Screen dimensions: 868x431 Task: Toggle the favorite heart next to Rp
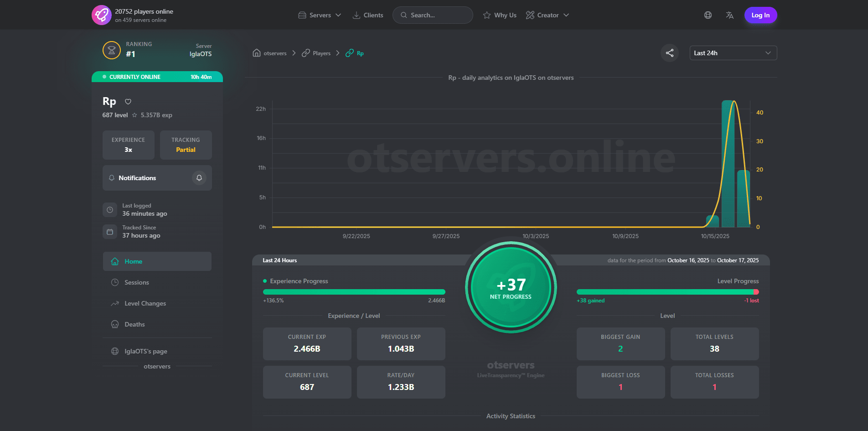(128, 102)
